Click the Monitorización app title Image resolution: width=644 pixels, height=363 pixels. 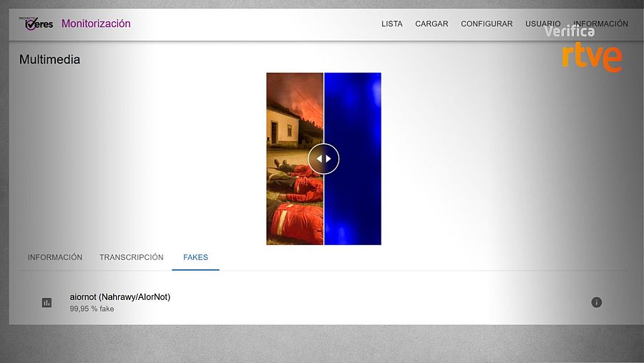[x=96, y=24]
